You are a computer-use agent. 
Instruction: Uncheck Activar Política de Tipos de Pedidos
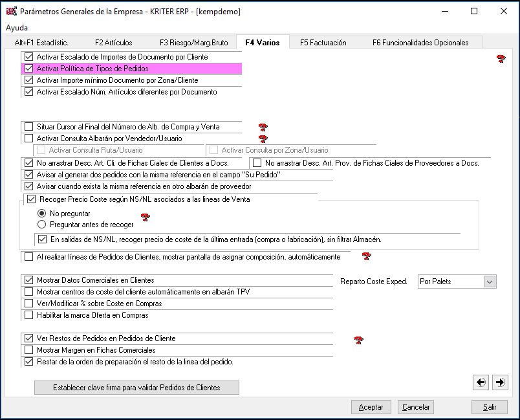[29, 69]
